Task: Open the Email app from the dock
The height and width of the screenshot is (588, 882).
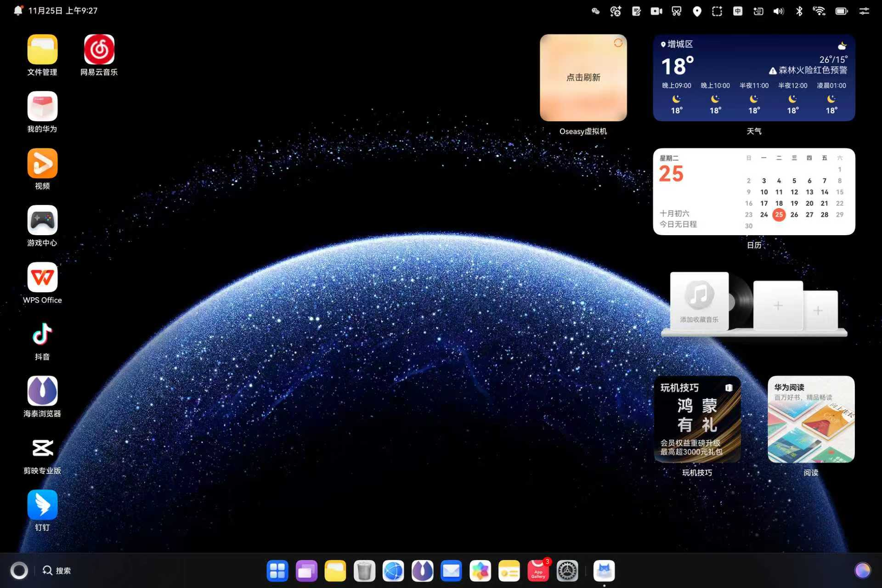Action: point(451,571)
